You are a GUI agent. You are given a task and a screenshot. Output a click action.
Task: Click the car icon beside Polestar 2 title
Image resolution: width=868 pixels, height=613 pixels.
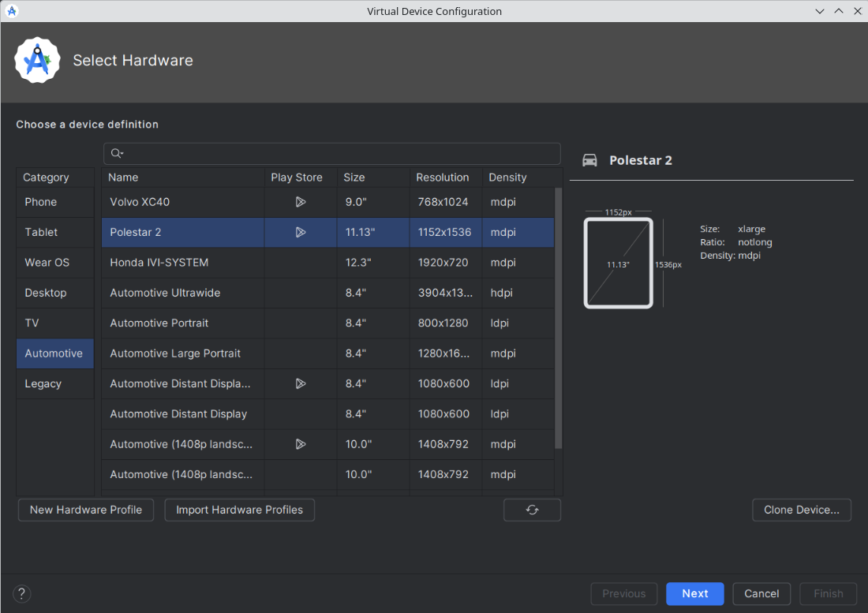[589, 160]
